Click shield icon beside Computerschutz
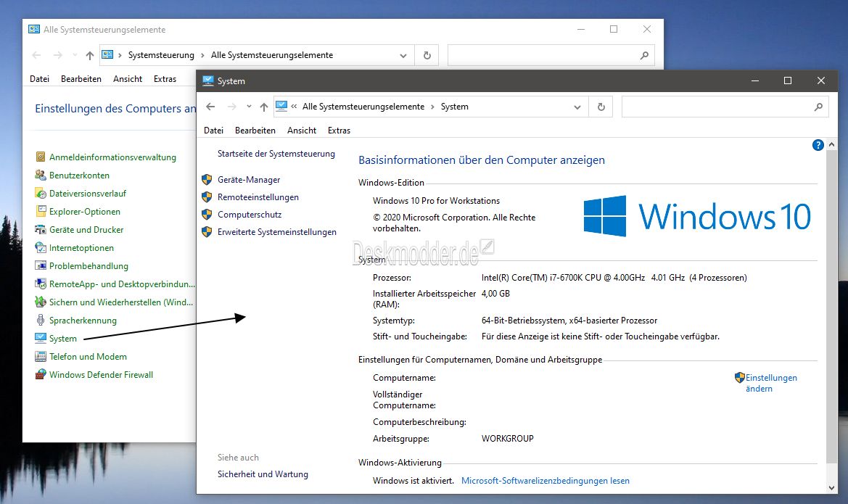This screenshot has width=848, height=504. coord(207,215)
